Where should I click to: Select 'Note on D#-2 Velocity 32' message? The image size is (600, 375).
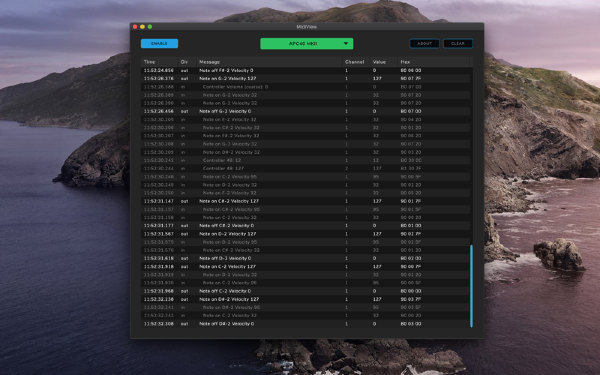pyautogui.click(x=231, y=152)
